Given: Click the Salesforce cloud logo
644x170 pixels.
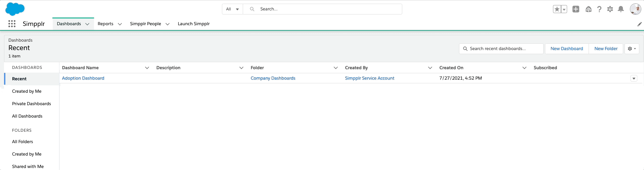Looking at the screenshot, I should click(x=15, y=9).
